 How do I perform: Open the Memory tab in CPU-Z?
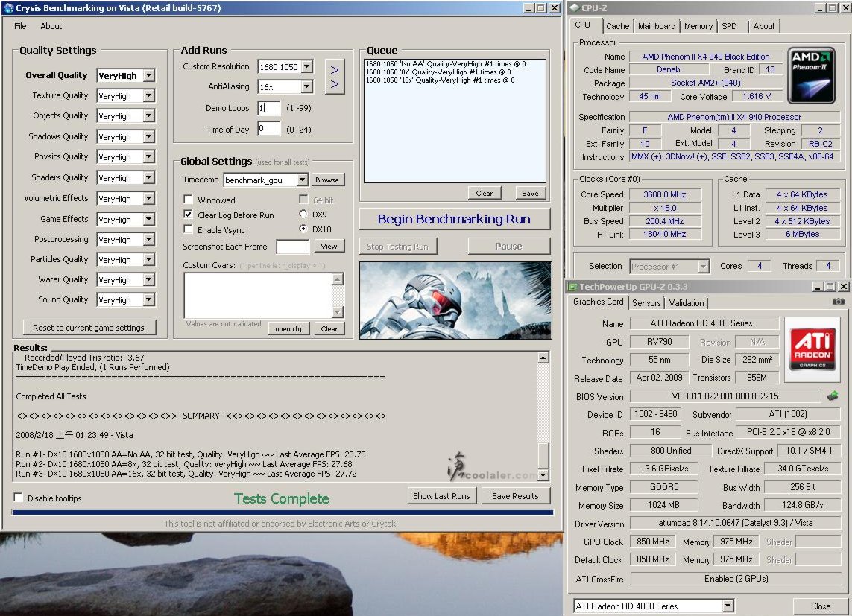pos(698,26)
